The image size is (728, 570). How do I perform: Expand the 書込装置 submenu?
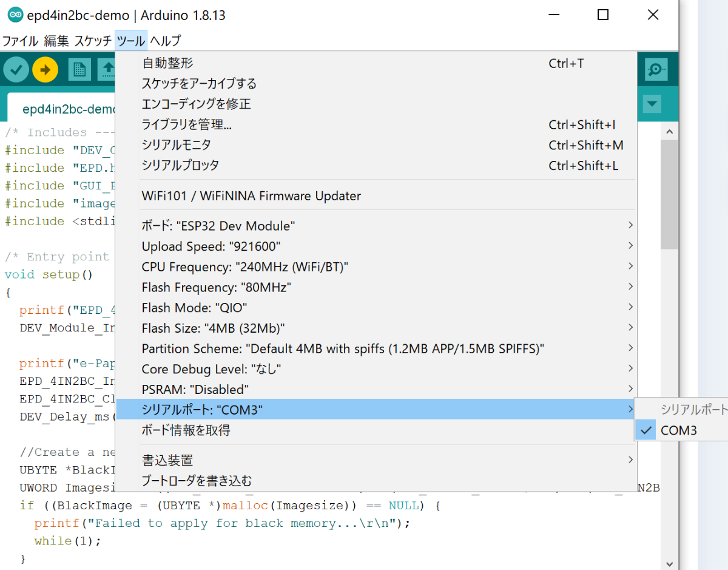(376, 460)
